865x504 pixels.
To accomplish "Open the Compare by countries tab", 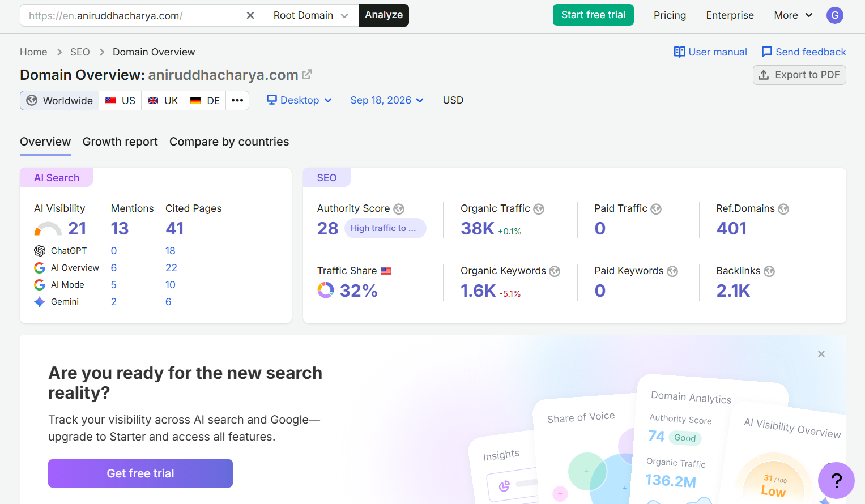I will pos(229,142).
